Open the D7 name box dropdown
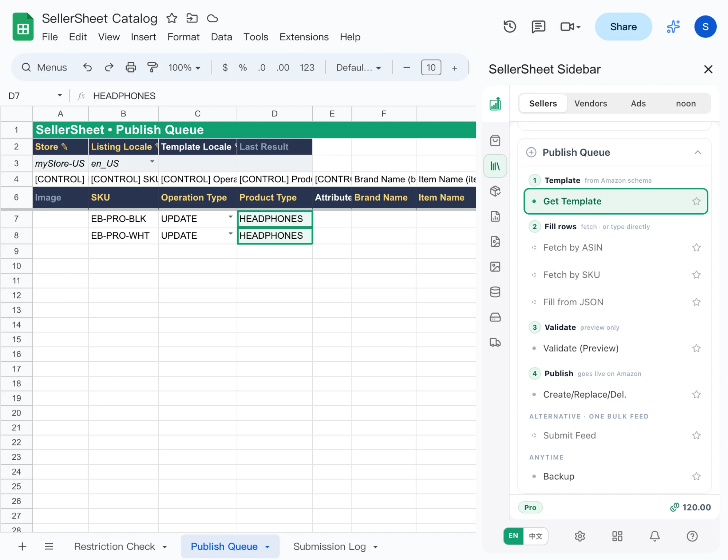The width and height of the screenshot is (728, 560). pos(60,95)
